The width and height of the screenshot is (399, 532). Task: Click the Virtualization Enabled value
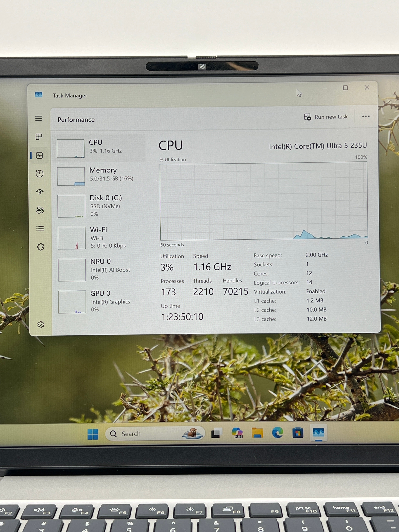(x=316, y=291)
